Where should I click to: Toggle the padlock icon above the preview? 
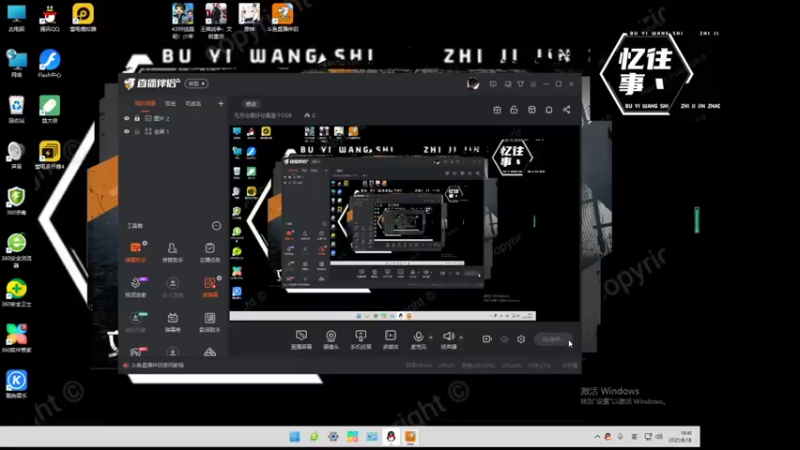click(514, 110)
